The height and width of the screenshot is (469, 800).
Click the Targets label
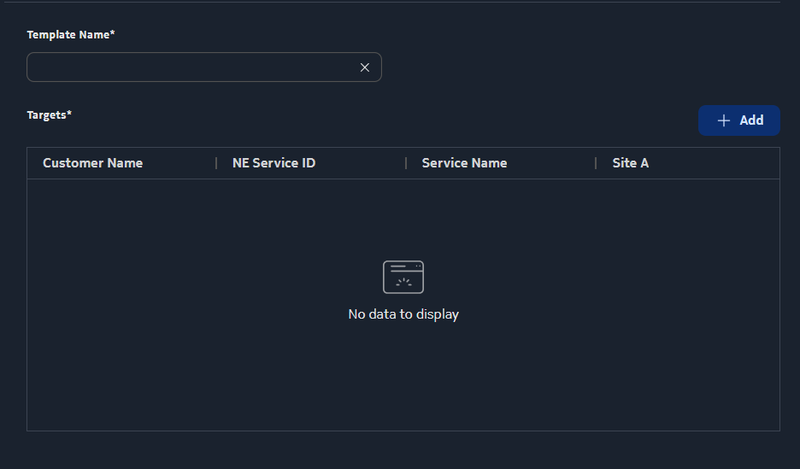point(46,115)
